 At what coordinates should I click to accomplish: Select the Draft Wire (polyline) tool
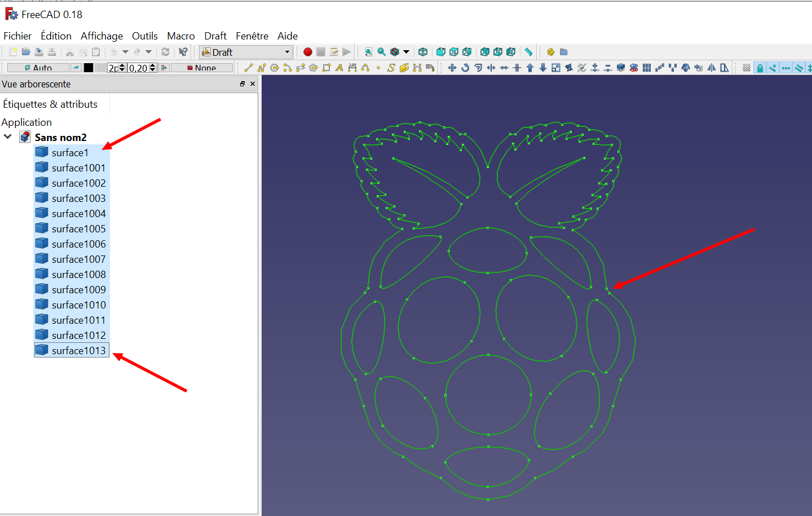(261, 68)
